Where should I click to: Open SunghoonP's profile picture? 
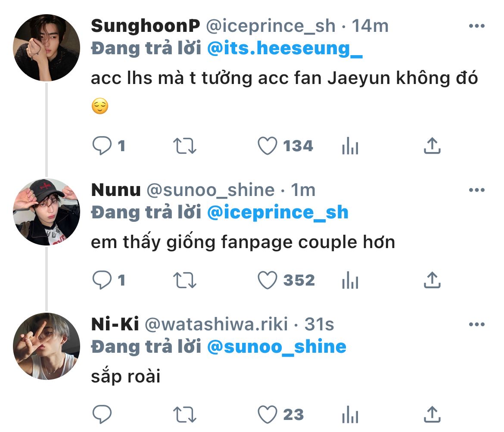pos(47,48)
